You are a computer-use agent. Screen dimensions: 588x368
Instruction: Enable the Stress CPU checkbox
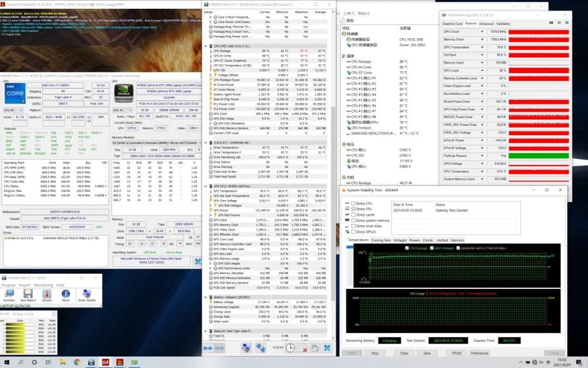pos(354,203)
